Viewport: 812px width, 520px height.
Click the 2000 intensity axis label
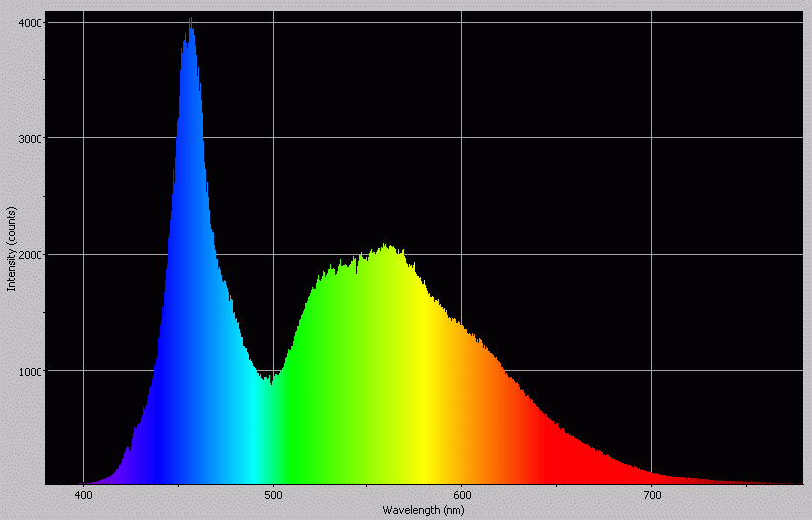[32, 254]
